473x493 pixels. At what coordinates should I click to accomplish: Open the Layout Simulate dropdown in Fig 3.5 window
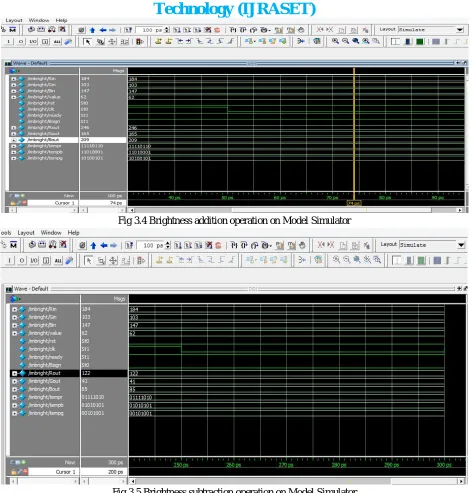tap(461, 245)
